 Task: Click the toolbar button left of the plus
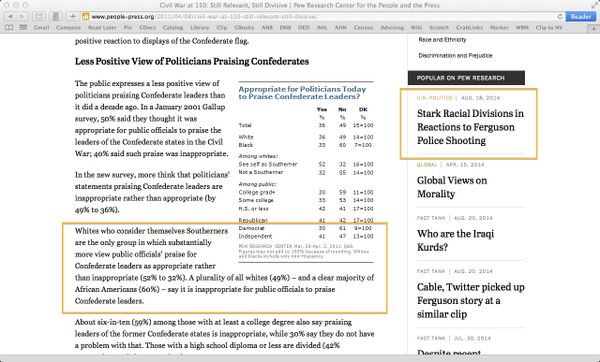pos(56,16)
